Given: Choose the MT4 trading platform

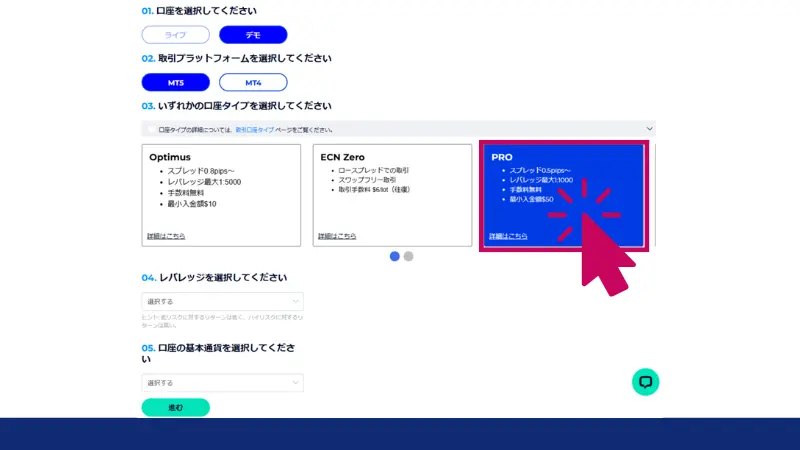Looking at the screenshot, I should tap(253, 82).
